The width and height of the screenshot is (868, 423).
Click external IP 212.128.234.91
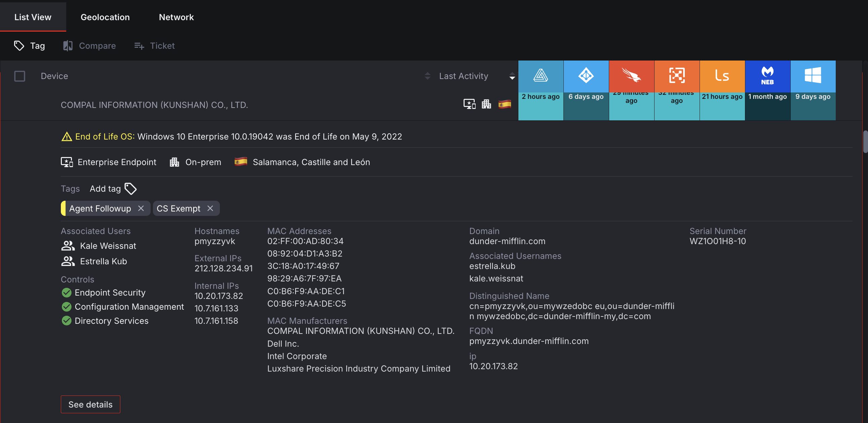(x=224, y=268)
